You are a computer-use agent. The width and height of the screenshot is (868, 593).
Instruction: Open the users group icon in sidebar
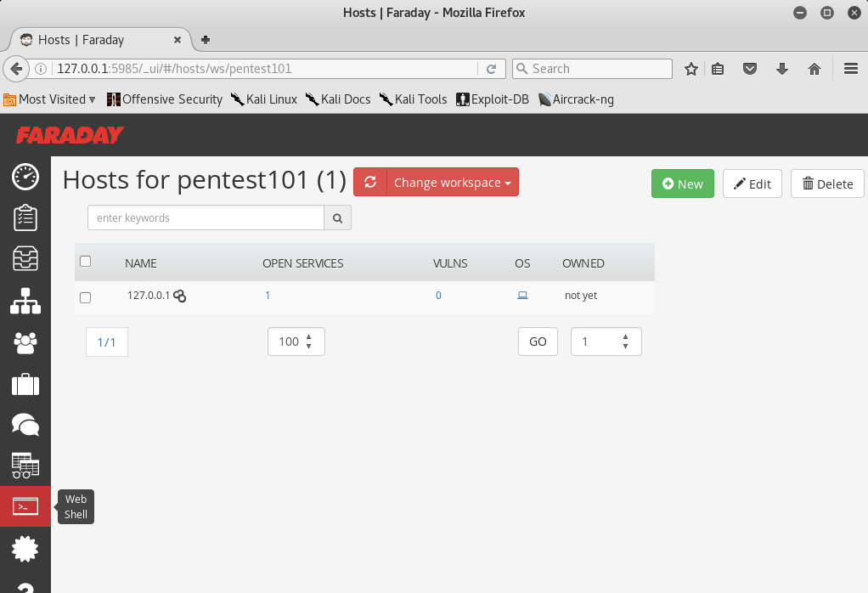pyautogui.click(x=25, y=342)
